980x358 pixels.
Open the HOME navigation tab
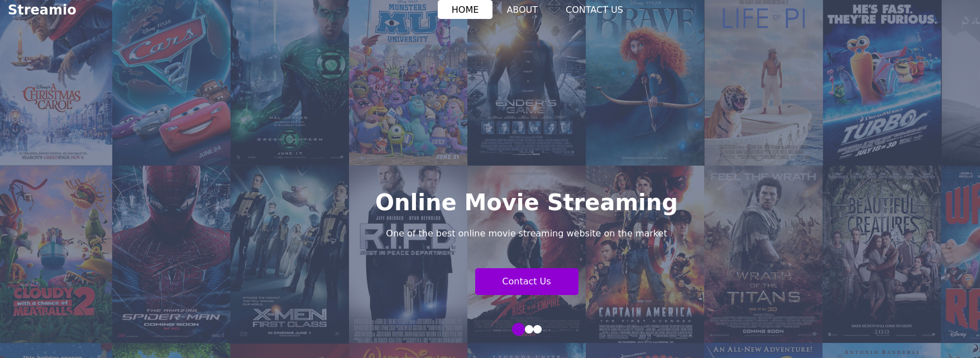point(465,9)
